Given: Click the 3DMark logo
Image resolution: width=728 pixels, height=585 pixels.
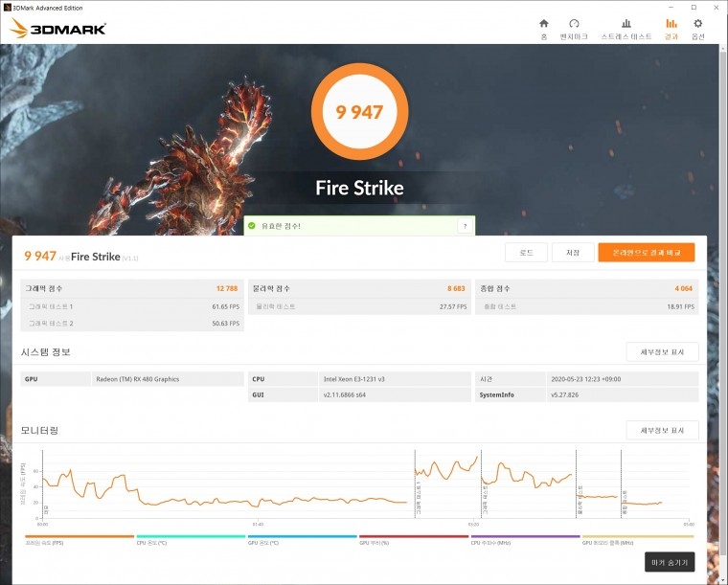Looking at the screenshot, I should point(58,29).
